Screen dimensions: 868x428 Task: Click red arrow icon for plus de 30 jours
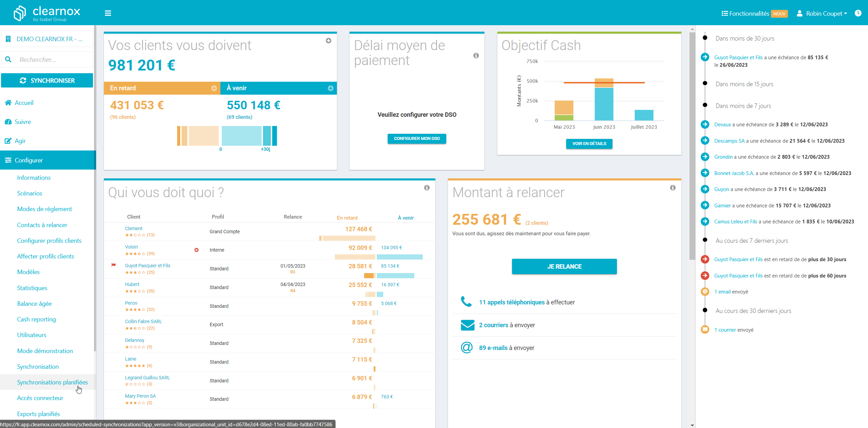click(705, 259)
